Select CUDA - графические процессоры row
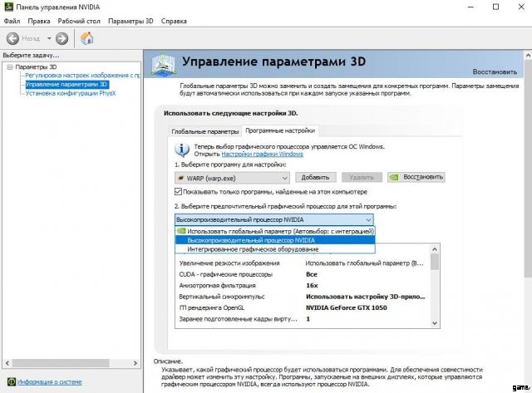Screen dimensions: 532x393 (x=303, y=274)
